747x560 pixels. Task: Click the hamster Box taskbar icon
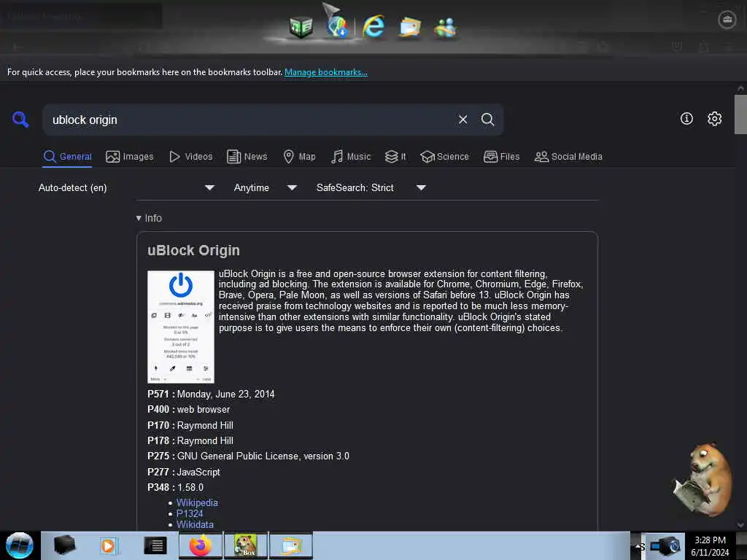coord(245,545)
